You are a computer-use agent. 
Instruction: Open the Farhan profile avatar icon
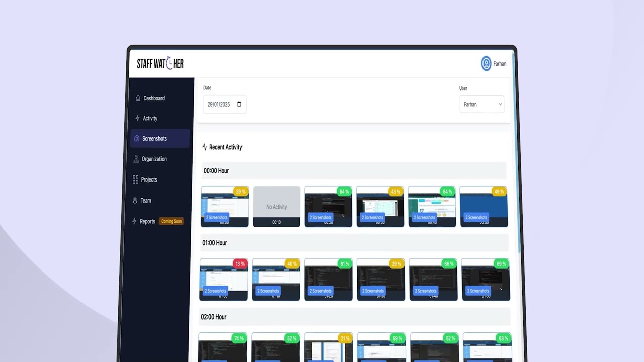click(x=486, y=64)
